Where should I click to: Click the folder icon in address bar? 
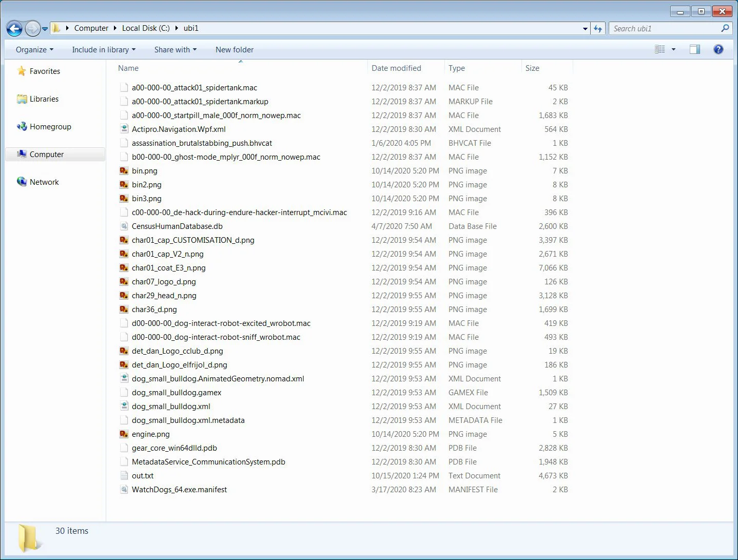tap(56, 28)
